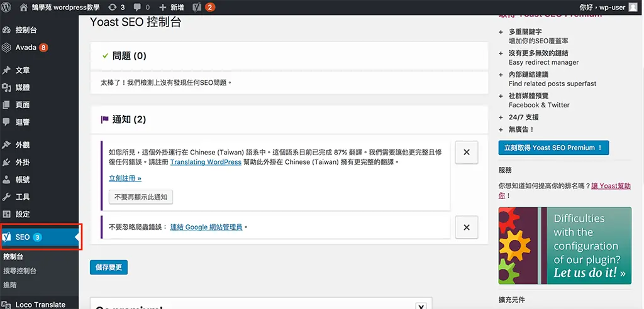Click the 新增 new content menu
The height and width of the screenshot is (309, 644).
pyautogui.click(x=171, y=8)
